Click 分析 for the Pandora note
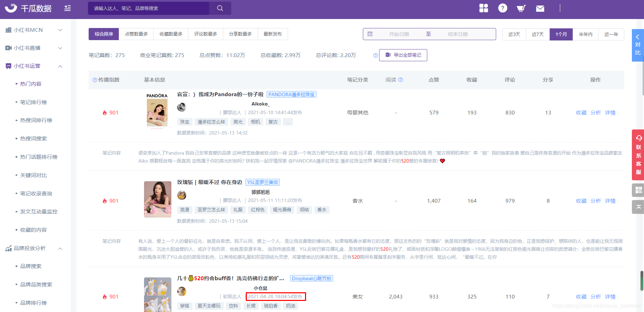Image resolution: width=644 pixels, height=312 pixels. (x=596, y=113)
